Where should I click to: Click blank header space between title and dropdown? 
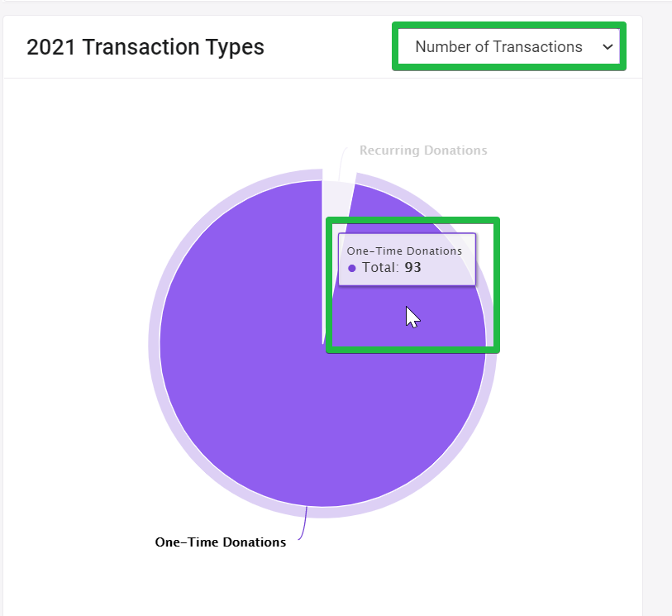[x=328, y=47]
